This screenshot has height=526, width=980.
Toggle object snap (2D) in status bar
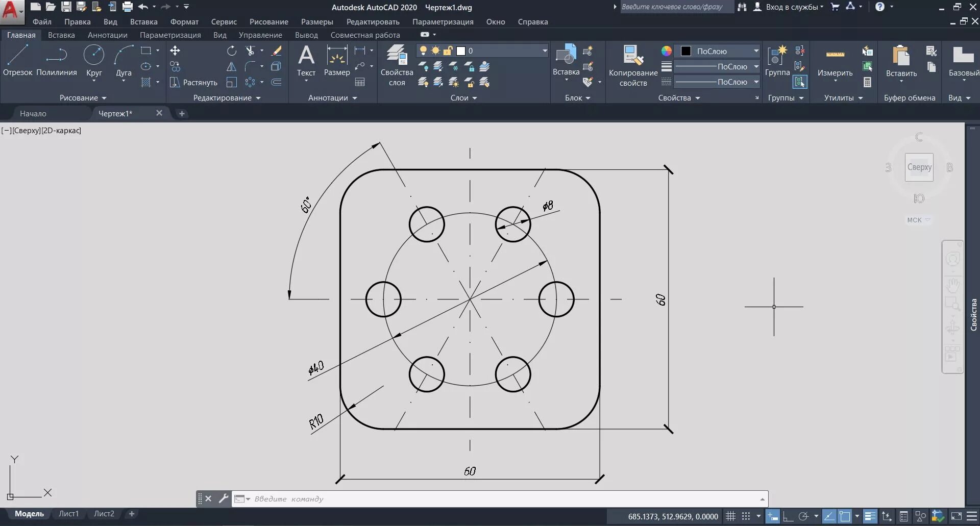pyautogui.click(x=845, y=516)
